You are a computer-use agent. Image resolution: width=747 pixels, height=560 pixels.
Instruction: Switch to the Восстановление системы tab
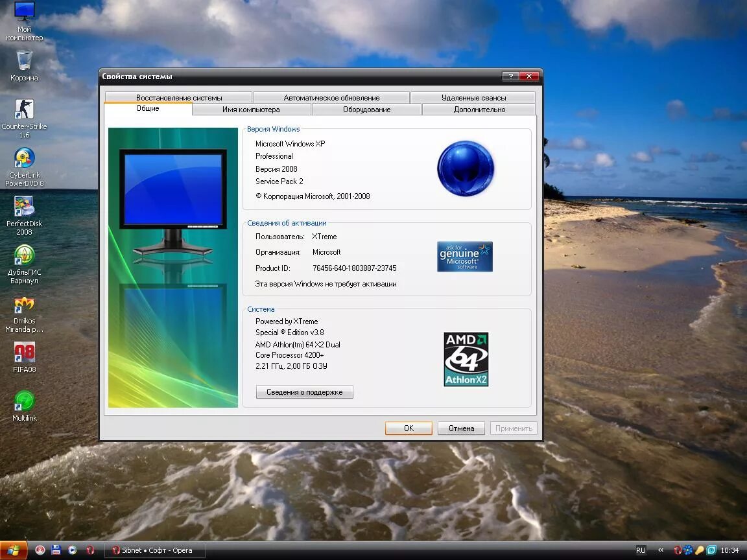[x=179, y=98]
